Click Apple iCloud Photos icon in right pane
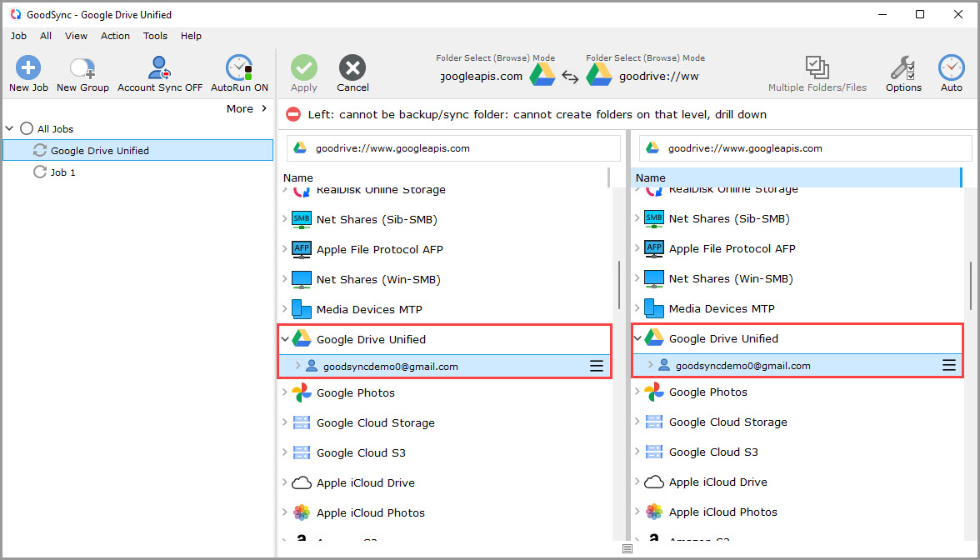The image size is (980, 560). pos(653,512)
